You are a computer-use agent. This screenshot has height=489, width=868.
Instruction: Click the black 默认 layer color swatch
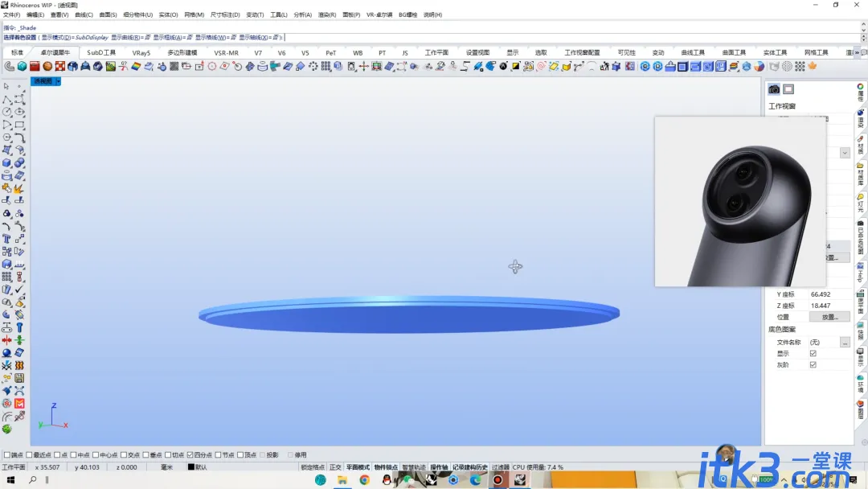191,467
